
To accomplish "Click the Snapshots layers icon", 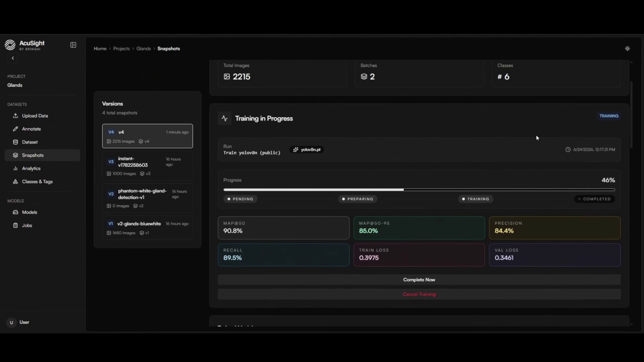I will tap(15, 155).
